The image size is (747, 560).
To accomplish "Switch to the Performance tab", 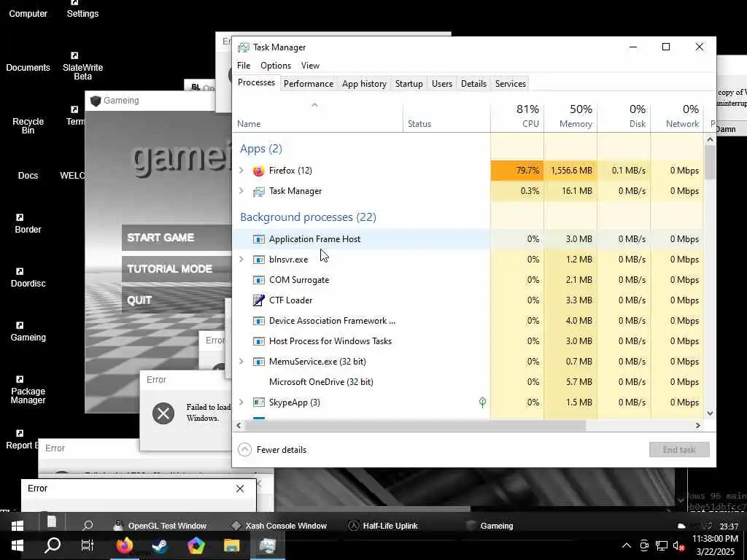I will click(x=309, y=84).
